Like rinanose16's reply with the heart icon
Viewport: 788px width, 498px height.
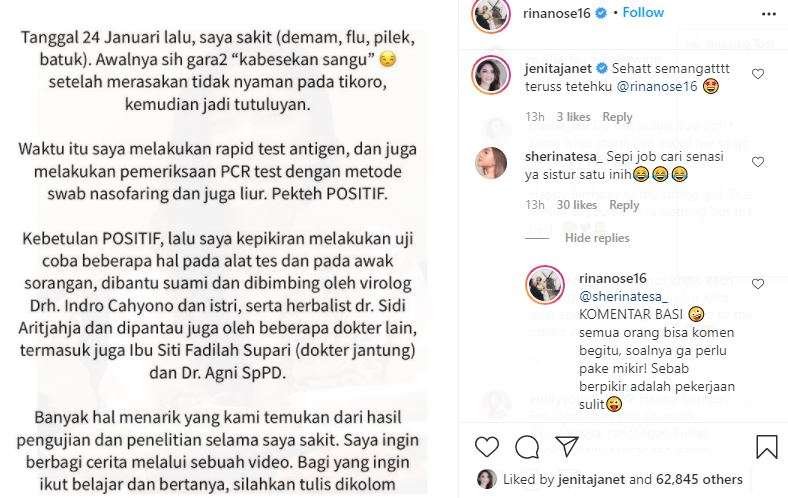(757, 284)
